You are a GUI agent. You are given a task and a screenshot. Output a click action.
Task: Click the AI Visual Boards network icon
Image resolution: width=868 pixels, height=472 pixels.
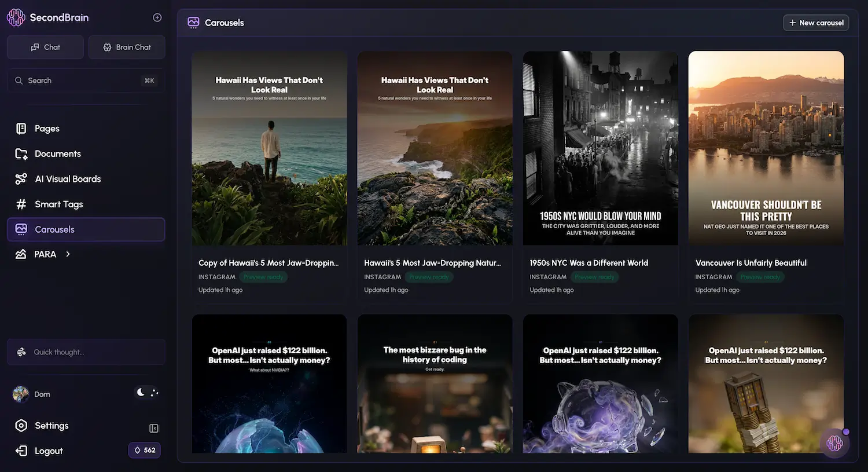[20, 178]
